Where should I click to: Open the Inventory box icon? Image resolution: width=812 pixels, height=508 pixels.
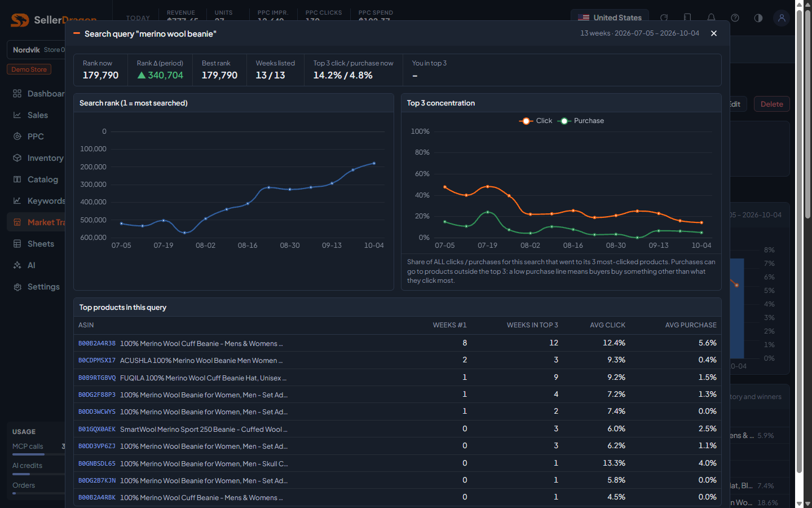(x=17, y=158)
